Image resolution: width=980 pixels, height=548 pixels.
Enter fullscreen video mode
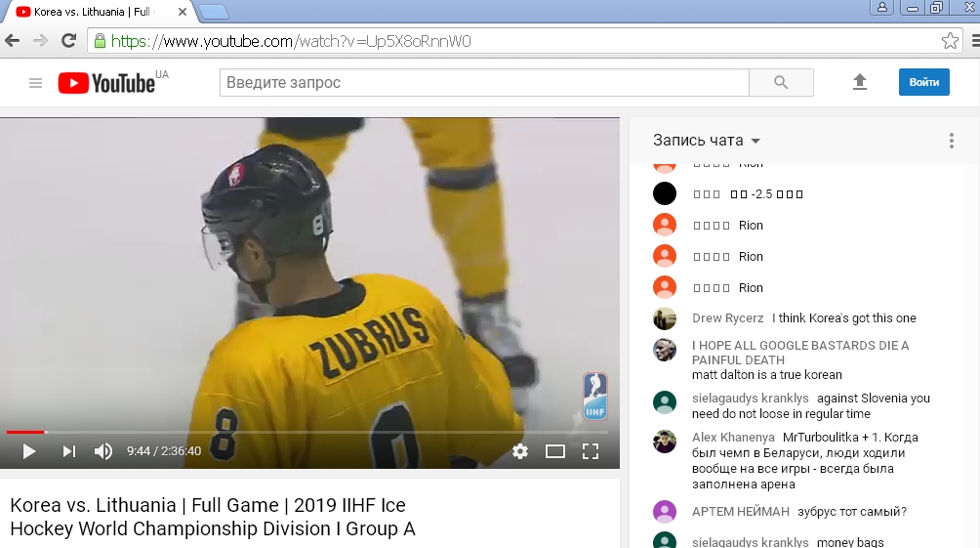[x=591, y=451]
